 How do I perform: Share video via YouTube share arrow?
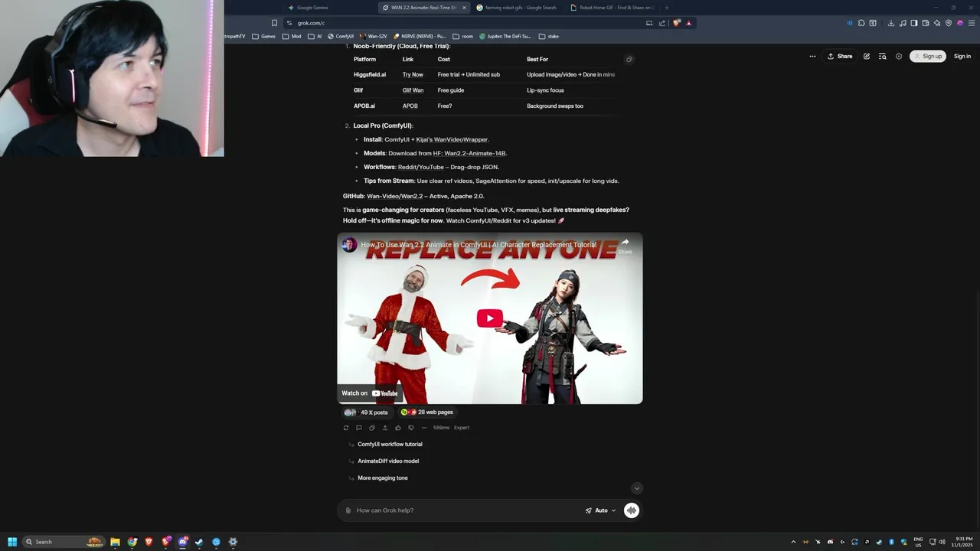point(625,245)
